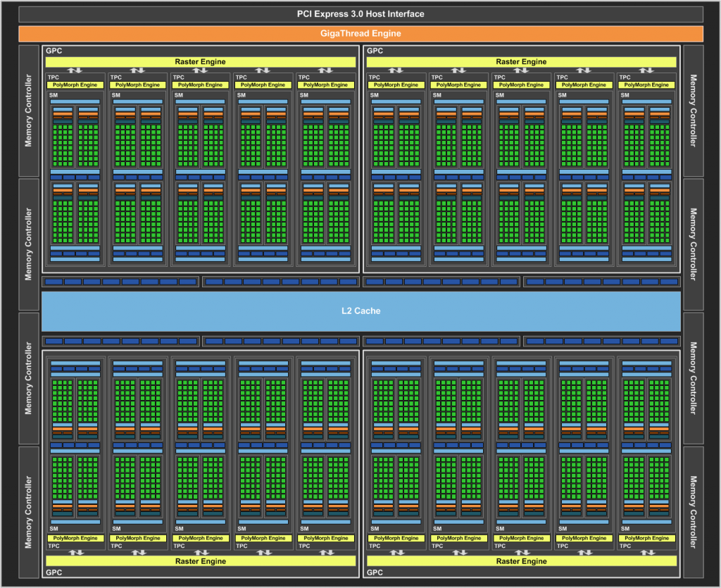The height and width of the screenshot is (588, 721).
Task: Click the GigaThread Engine bar
Action: point(360,33)
